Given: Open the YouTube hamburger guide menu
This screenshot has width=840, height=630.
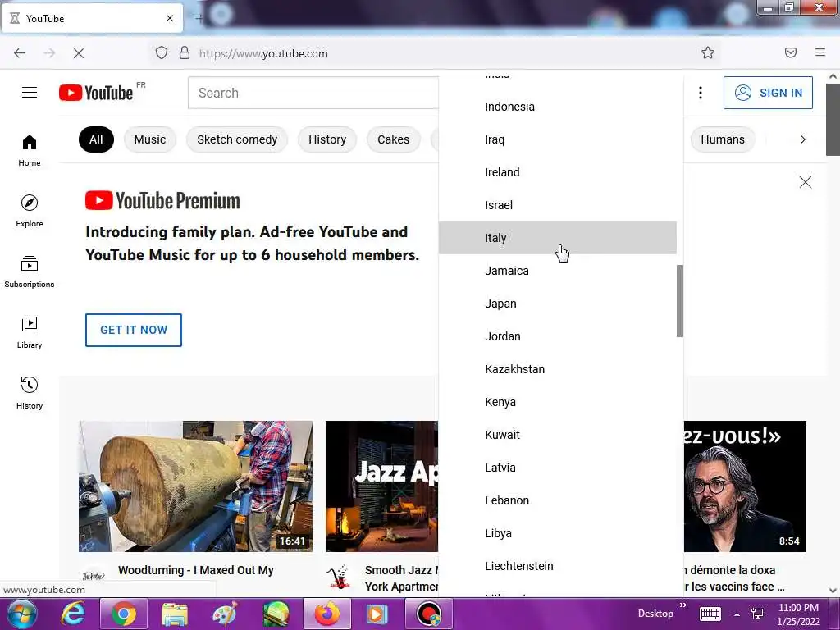Looking at the screenshot, I should click(30, 93).
